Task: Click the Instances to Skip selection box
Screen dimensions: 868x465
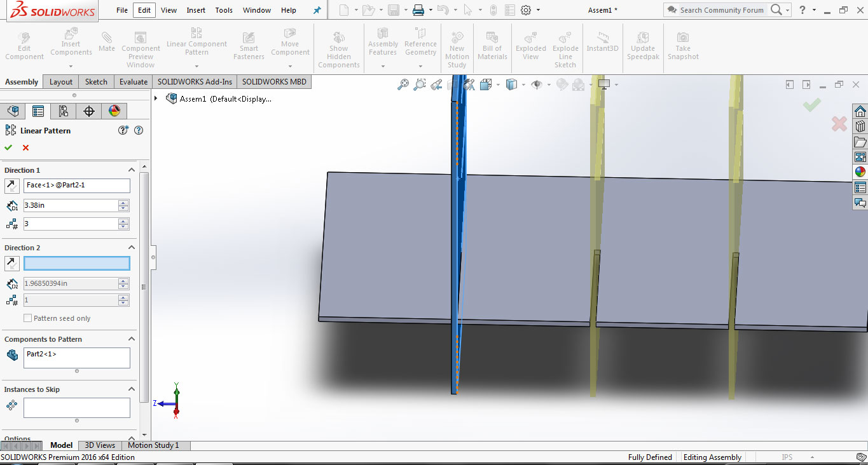Action: click(77, 408)
